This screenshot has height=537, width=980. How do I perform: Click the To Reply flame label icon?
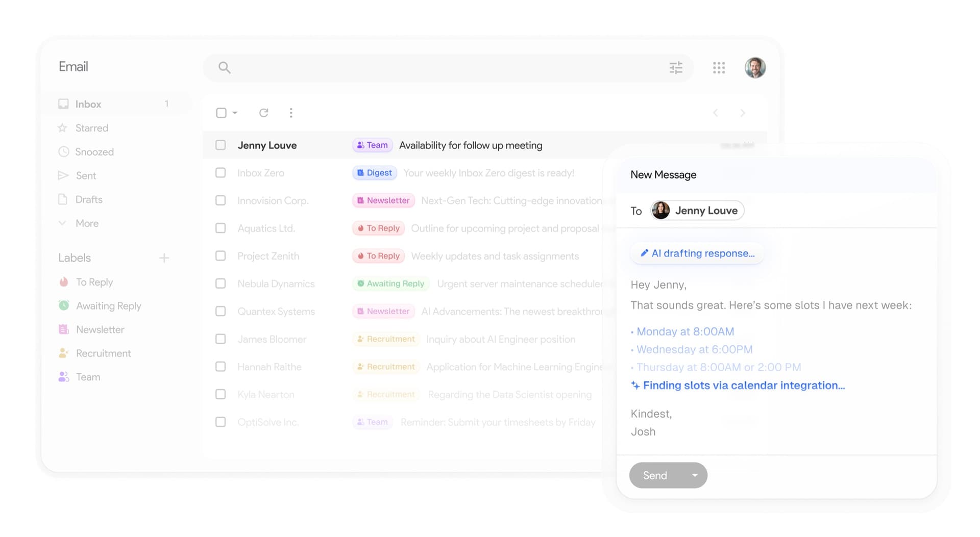click(x=64, y=282)
